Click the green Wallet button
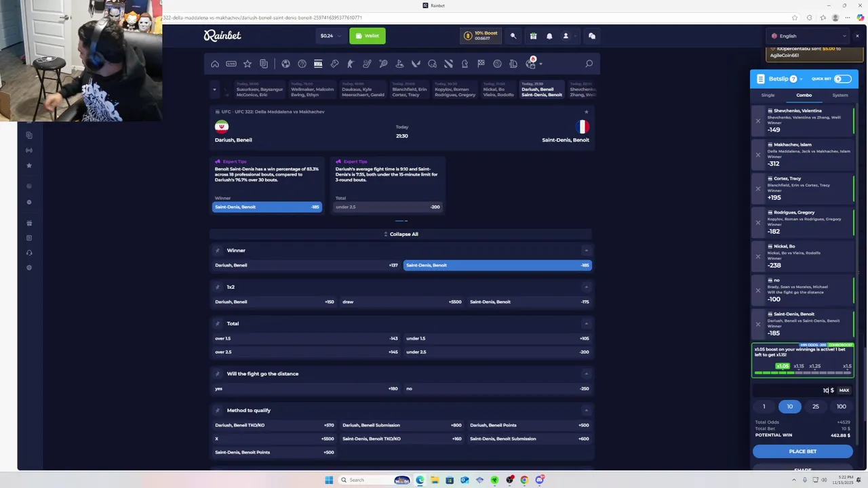Image resolution: width=868 pixels, height=488 pixels. pyautogui.click(x=368, y=36)
